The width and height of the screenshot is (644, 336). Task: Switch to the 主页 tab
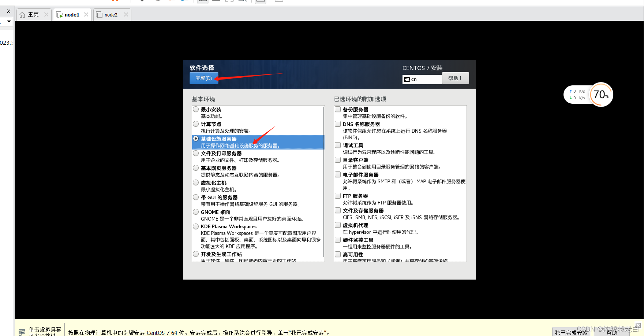(33, 15)
